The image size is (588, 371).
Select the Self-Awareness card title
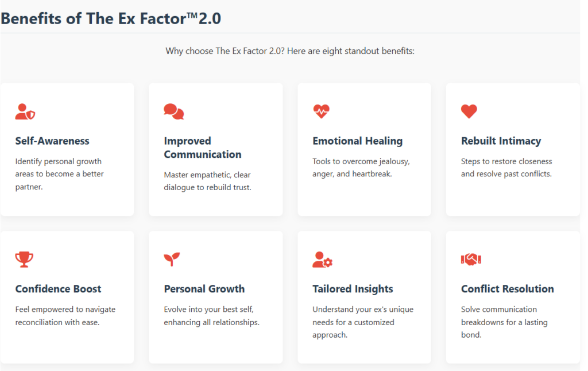(52, 141)
